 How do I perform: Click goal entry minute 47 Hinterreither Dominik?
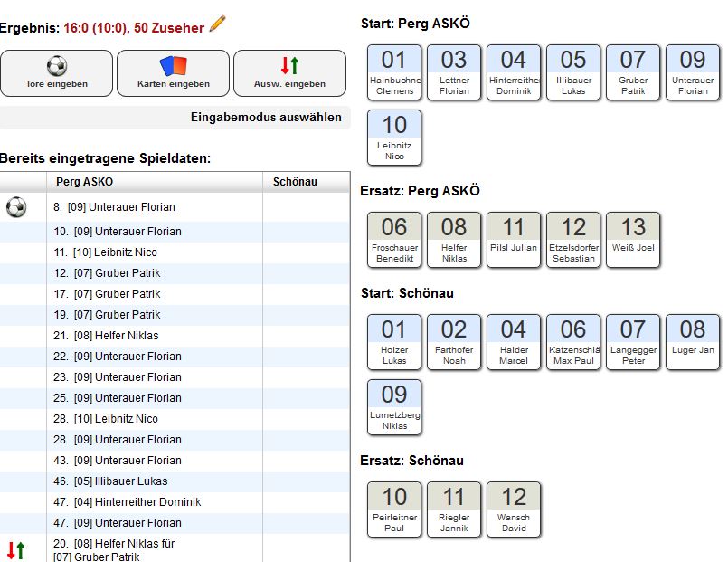point(128,502)
